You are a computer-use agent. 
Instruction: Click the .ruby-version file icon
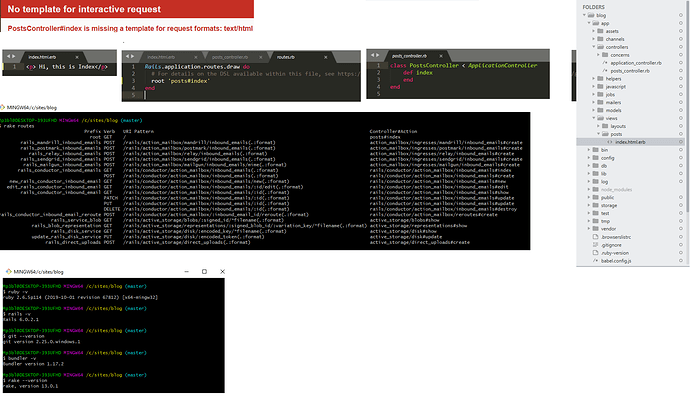click(595, 253)
